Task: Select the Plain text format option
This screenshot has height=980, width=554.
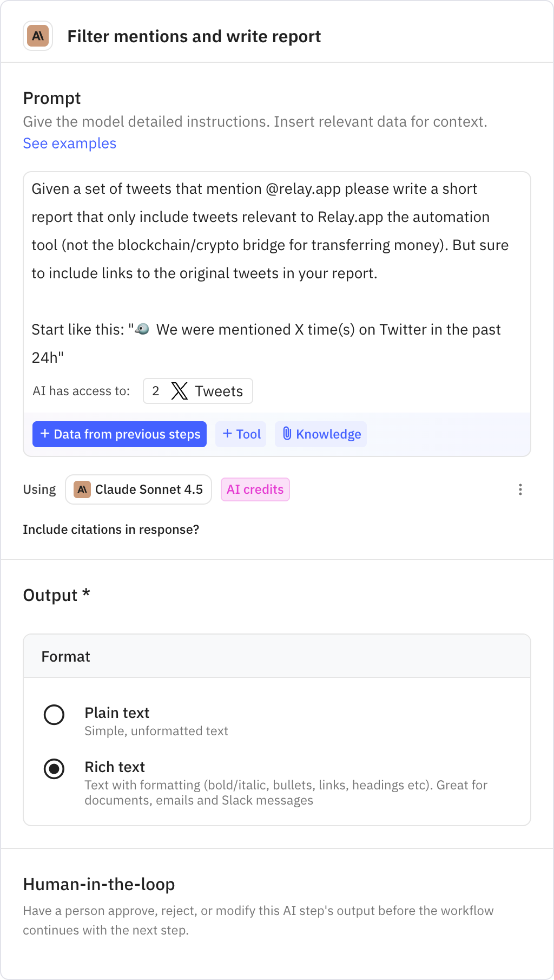Action: coord(54,715)
